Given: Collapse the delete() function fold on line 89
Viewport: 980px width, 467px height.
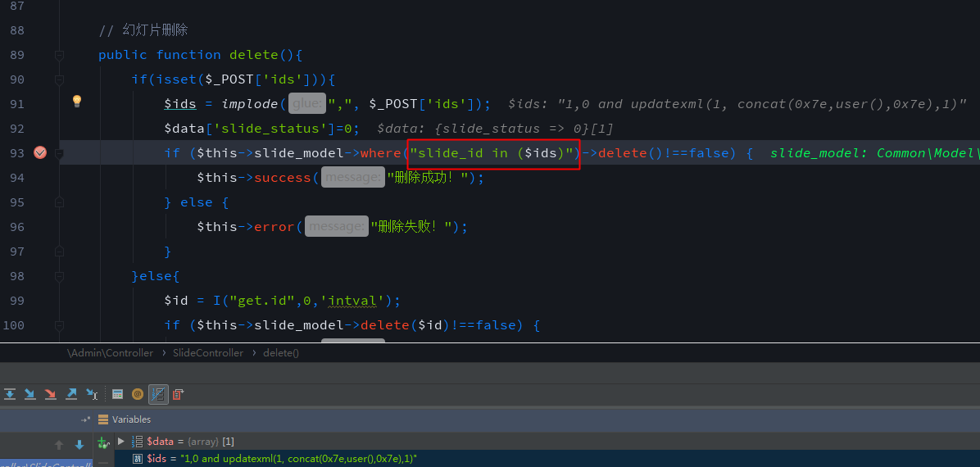Looking at the screenshot, I should (59, 55).
